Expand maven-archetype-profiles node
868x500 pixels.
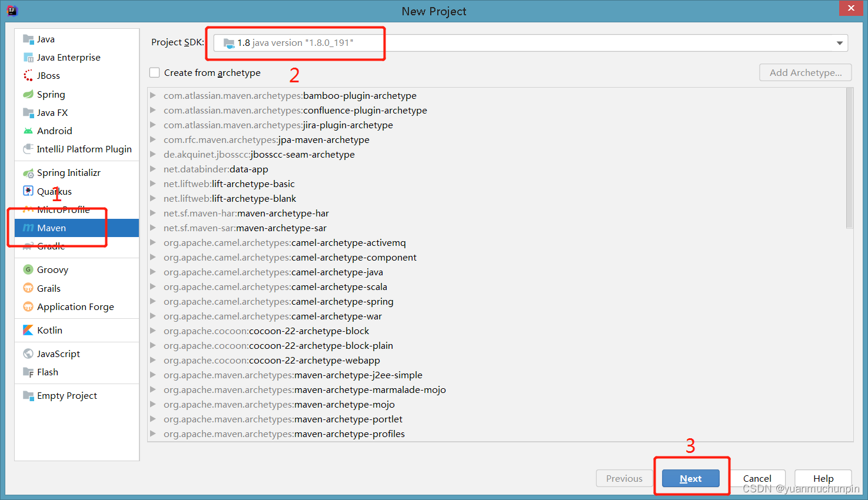click(x=153, y=434)
